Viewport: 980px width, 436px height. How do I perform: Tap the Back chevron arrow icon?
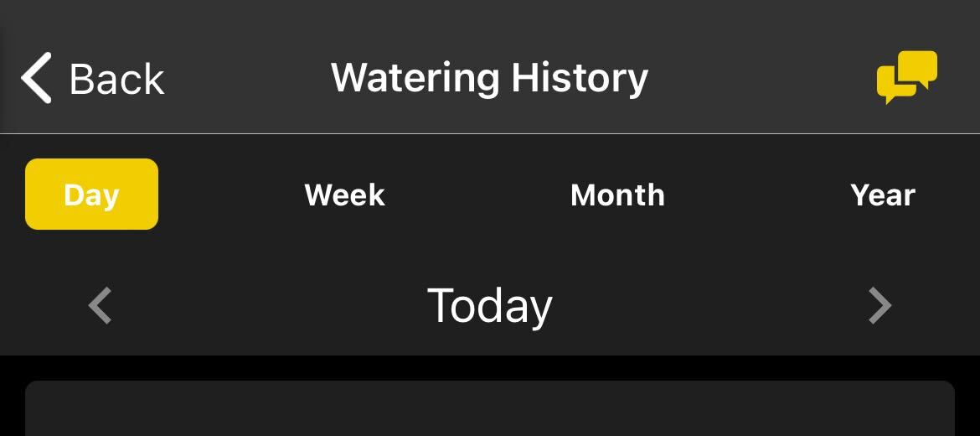[37, 78]
